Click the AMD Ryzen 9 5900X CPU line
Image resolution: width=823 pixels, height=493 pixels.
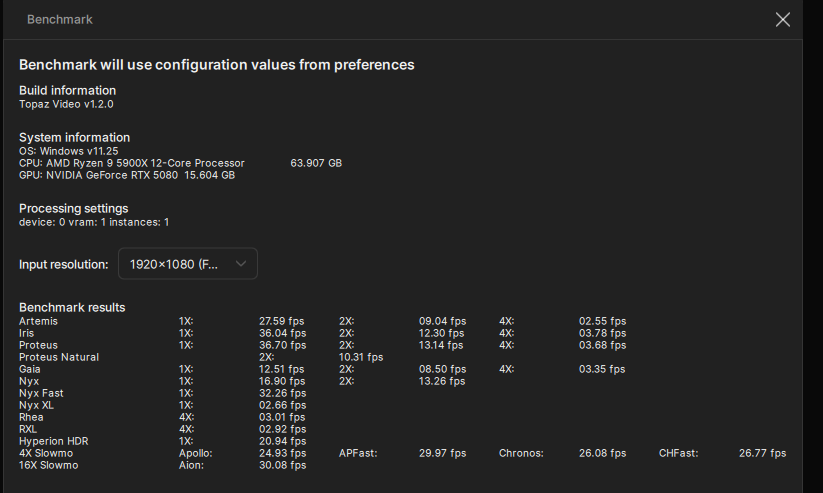point(131,163)
